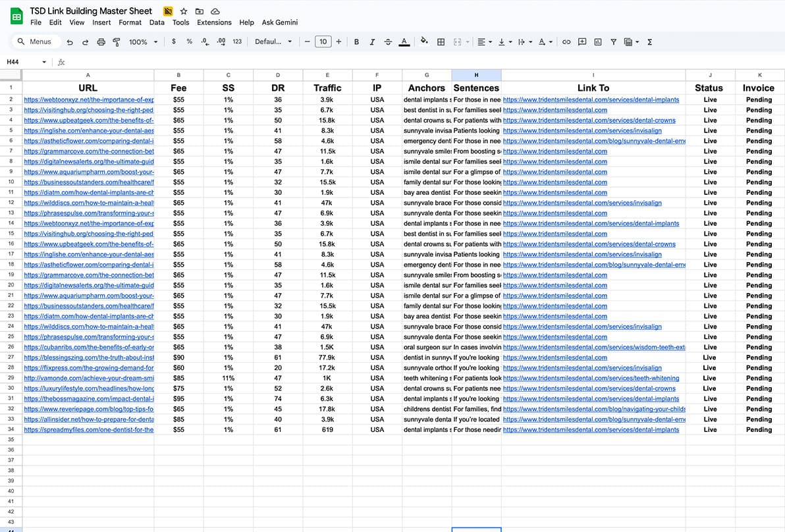Click the move-to-folder icon

point(200,11)
